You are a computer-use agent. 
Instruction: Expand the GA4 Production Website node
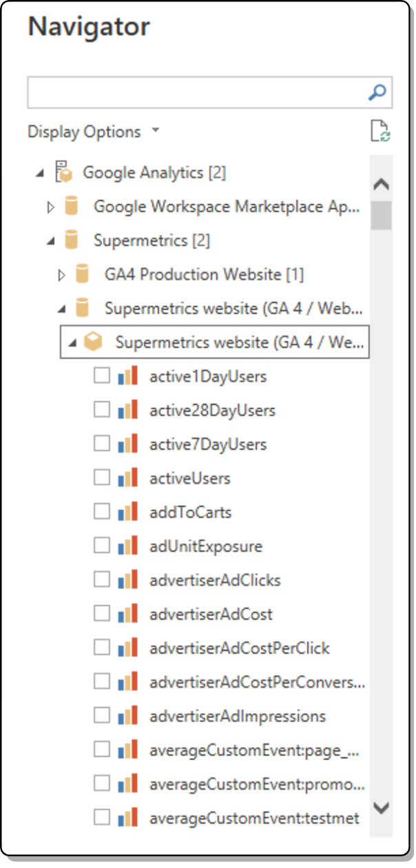[61, 275]
